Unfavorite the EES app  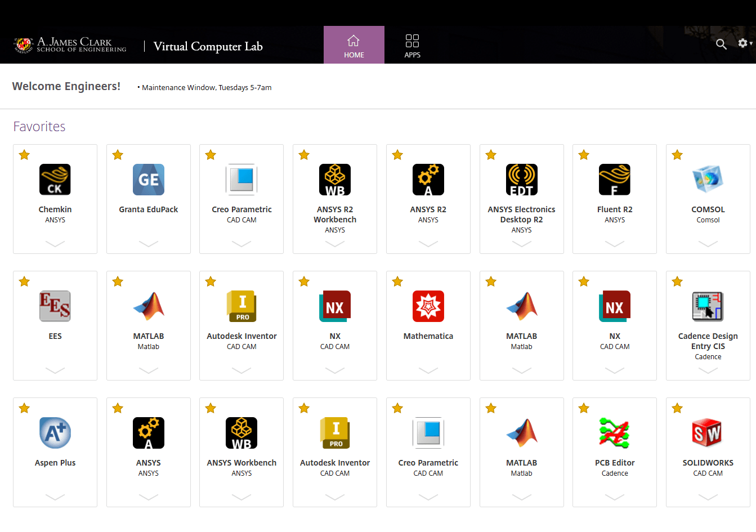coord(24,281)
